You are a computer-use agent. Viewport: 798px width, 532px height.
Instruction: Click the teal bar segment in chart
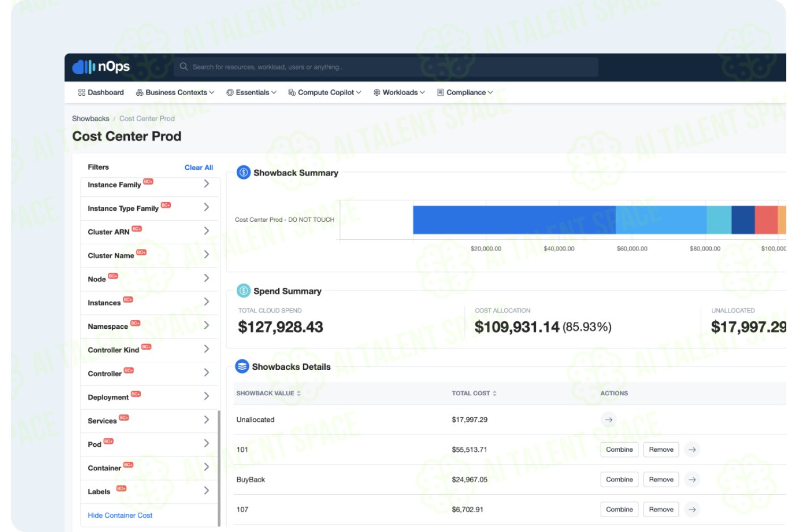pos(719,220)
